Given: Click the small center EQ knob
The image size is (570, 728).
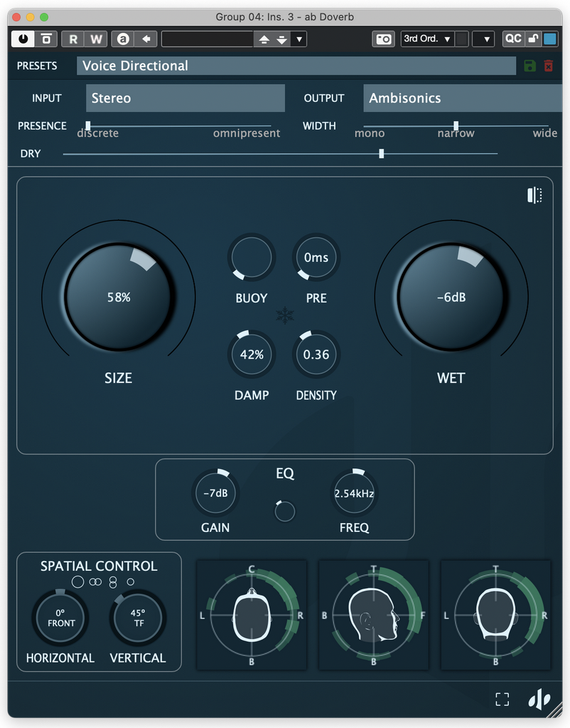Looking at the screenshot, I should click(284, 511).
